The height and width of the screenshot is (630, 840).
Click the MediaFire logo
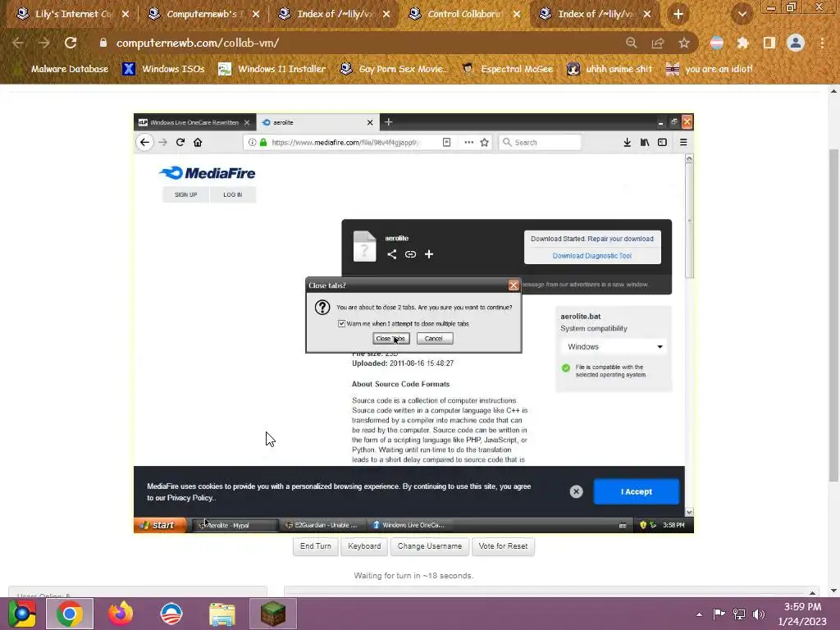208,173
